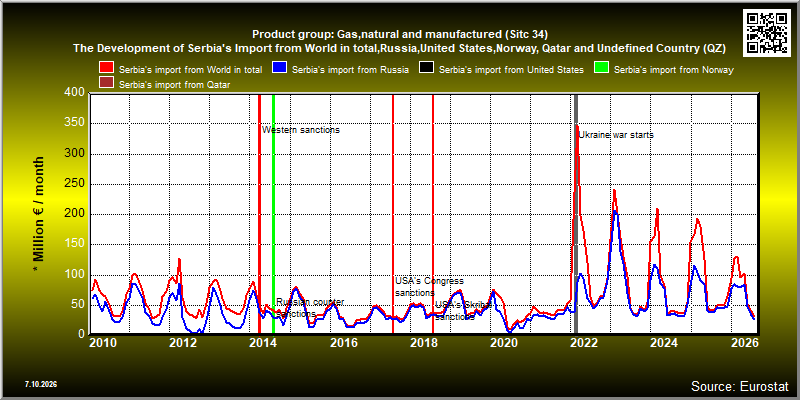Image resolution: width=800 pixels, height=400 pixels.
Task: Click the Ukraine war starts annotation
Action: tap(616, 135)
